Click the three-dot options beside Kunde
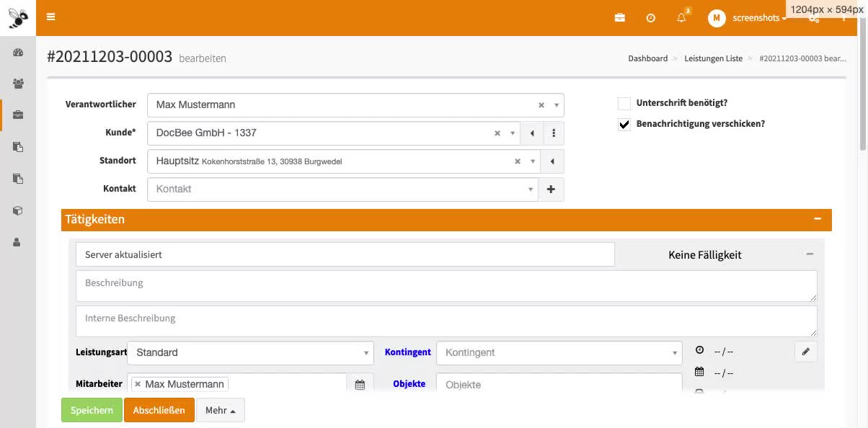 [x=553, y=133]
